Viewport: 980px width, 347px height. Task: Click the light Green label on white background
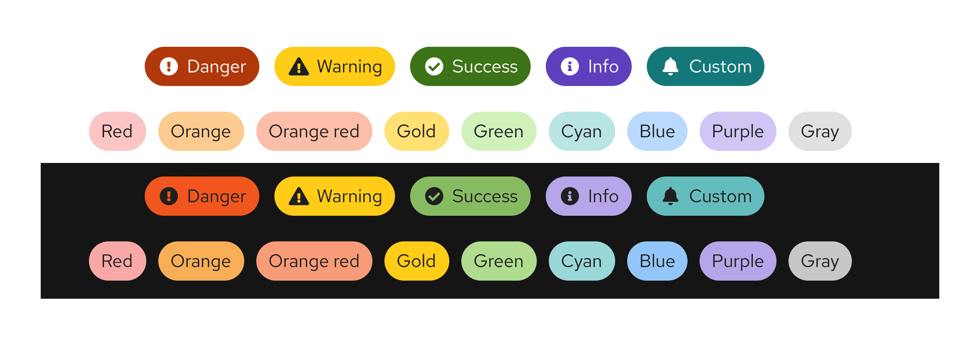pyautogui.click(x=498, y=131)
